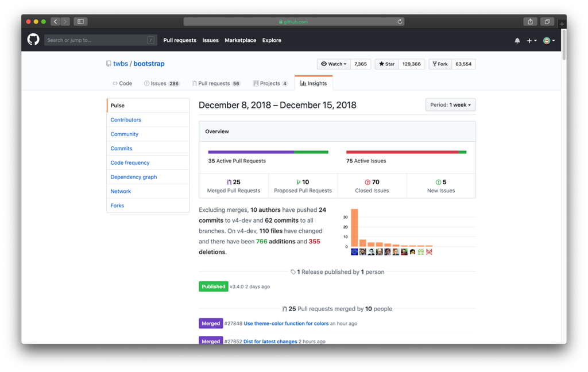Switch to the Issues 286 tab
The height and width of the screenshot is (372, 588).
tap(161, 83)
